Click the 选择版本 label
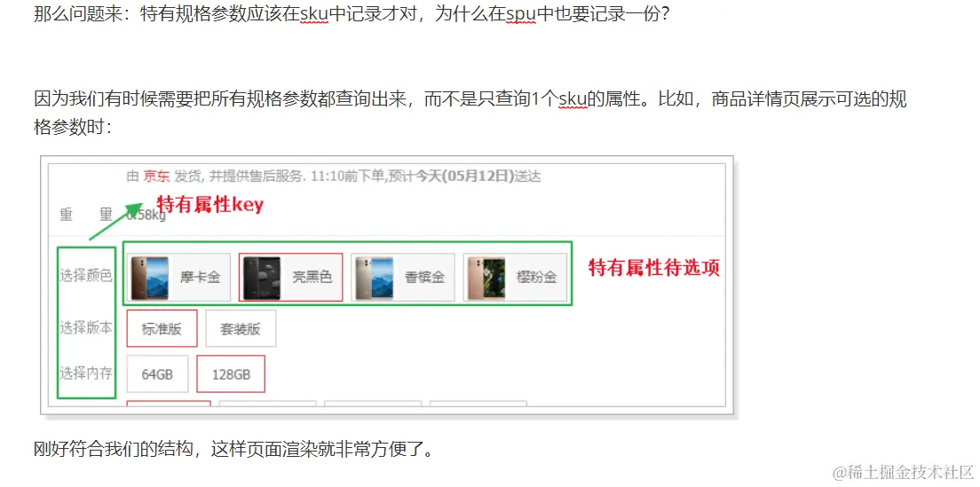This screenshot has width=980, height=487. (x=85, y=328)
